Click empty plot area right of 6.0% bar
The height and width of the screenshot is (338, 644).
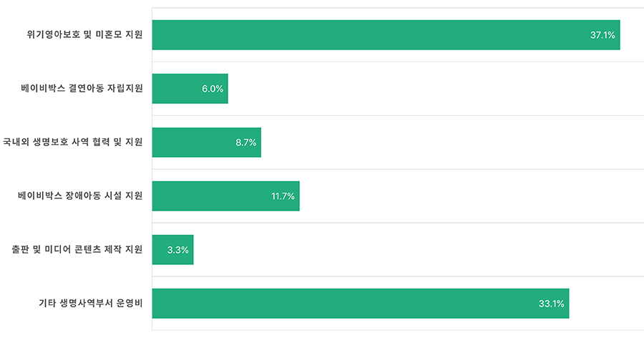coord(429,89)
